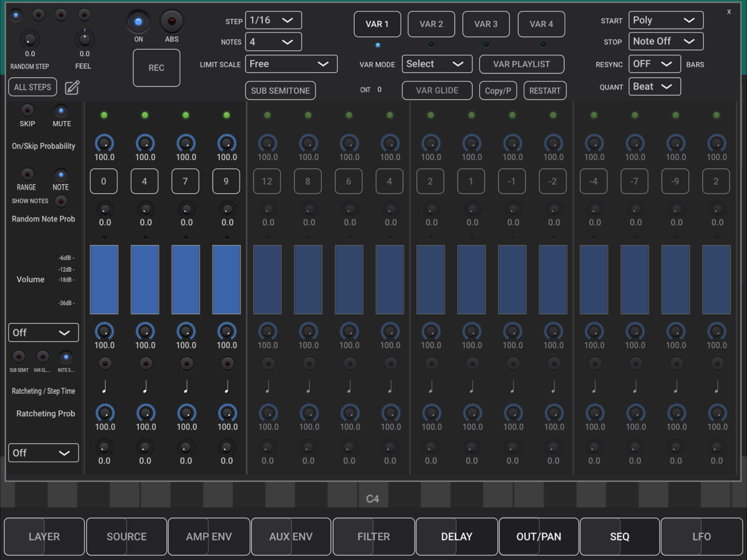Toggle the sequencer ON switch
The height and width of the screenshot is (560, 747).
[x=138, y=22]
